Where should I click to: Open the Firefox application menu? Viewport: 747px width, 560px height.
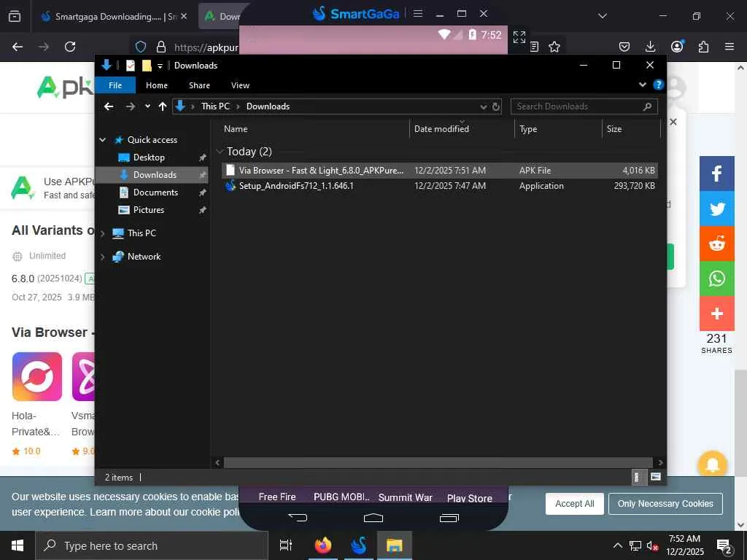729,47
